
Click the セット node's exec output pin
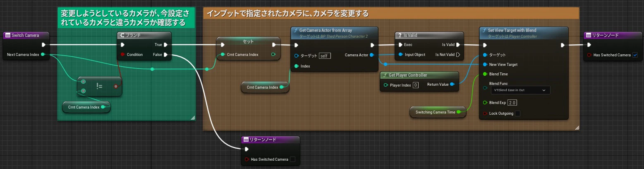274,45
